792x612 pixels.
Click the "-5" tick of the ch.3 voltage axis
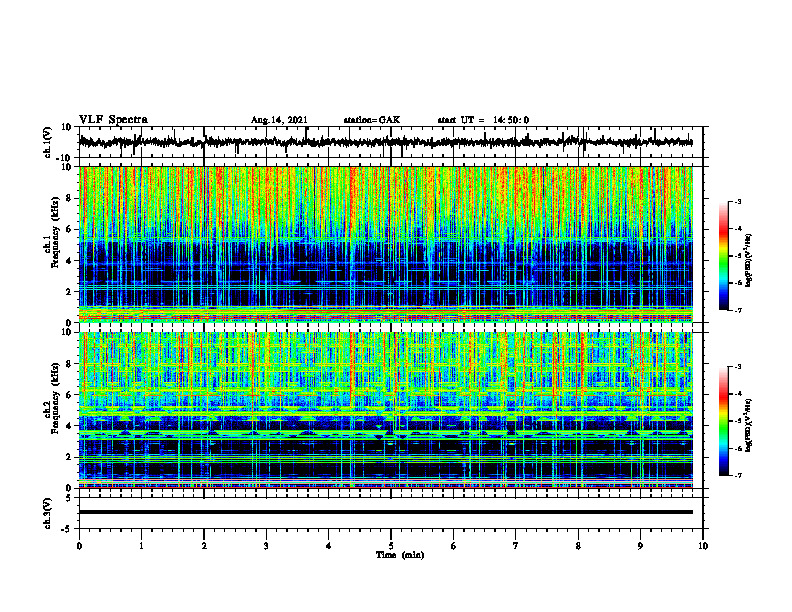click(x=67, y=529)
